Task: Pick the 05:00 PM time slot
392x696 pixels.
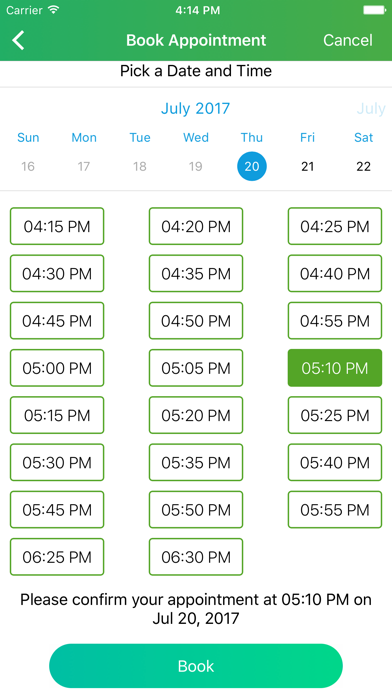Action: (57, 368)
